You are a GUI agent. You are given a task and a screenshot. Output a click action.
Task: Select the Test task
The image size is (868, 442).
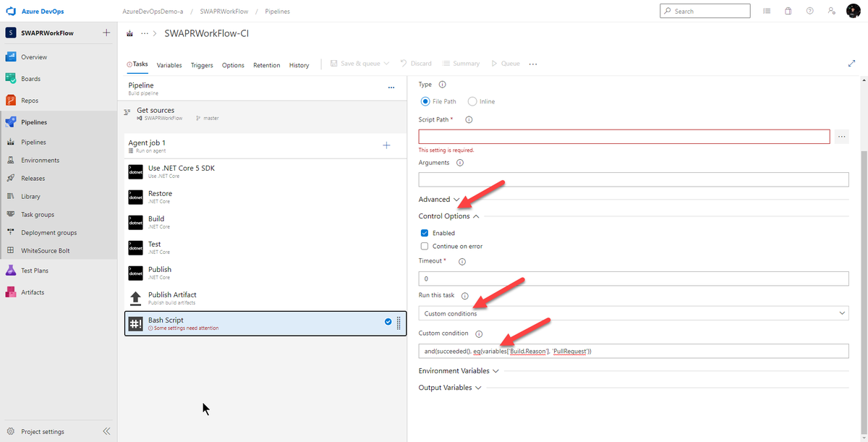[264, 247]
